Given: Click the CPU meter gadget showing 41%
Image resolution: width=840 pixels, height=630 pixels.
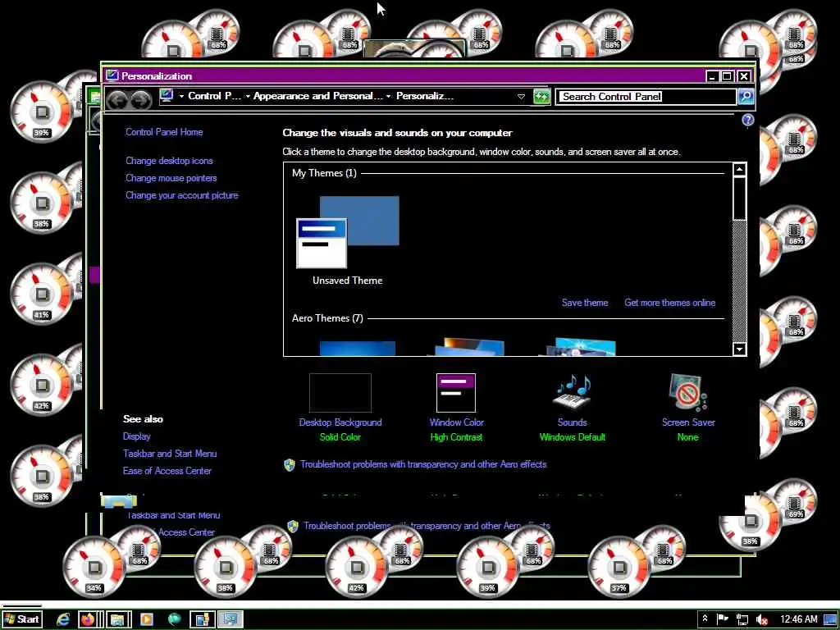Looking at the screenshot, I should pos(42,294).
